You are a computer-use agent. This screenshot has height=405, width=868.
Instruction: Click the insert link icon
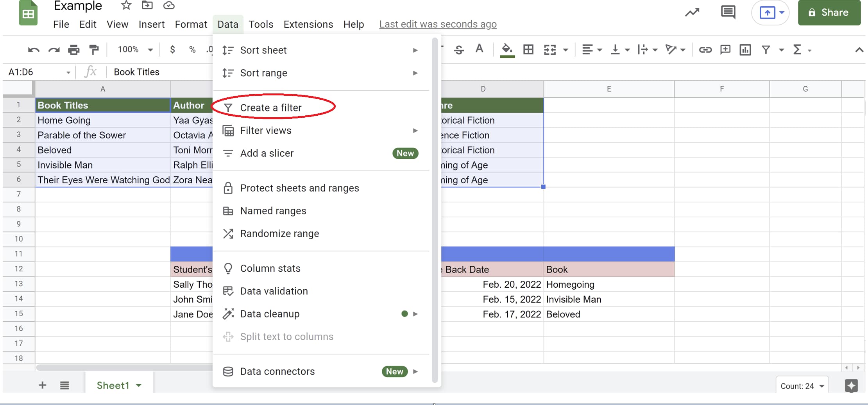[x=705, y=50]
